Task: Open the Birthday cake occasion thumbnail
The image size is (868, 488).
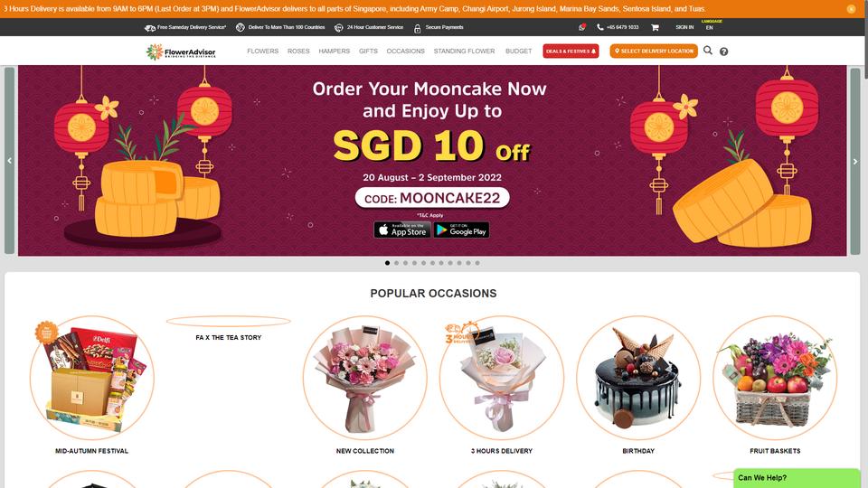Action: pos(638,378)
